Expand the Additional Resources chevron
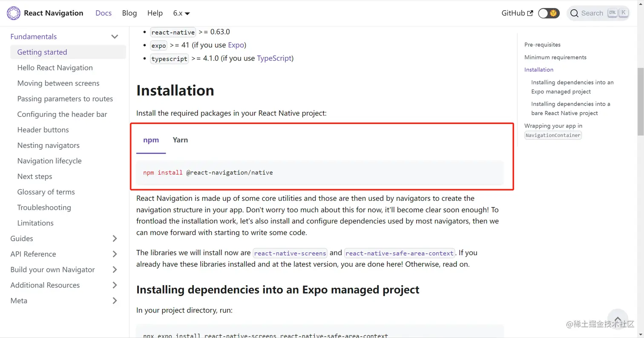Viewport: 644px width, 338px height. 115,285
